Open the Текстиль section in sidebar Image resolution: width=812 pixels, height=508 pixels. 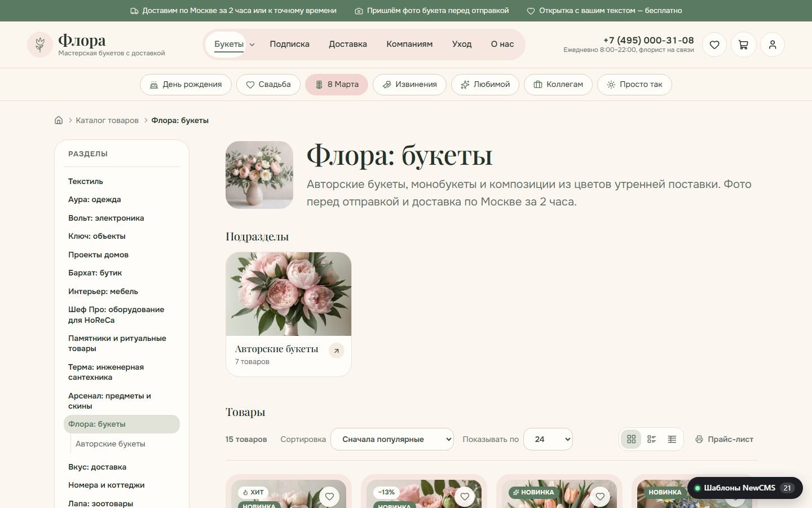[122, 181]
